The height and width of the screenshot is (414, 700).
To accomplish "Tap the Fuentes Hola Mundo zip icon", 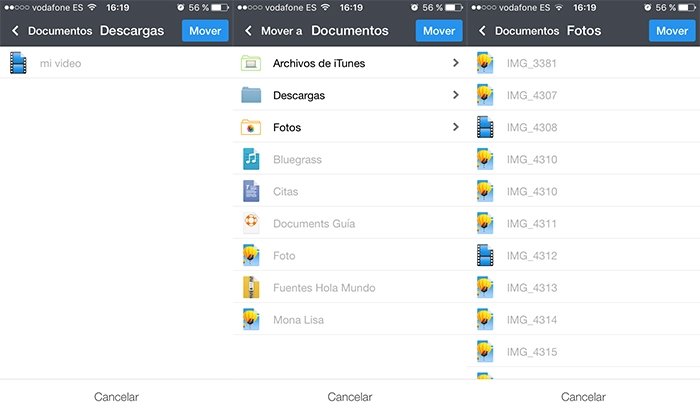I will tap(251, 288).
